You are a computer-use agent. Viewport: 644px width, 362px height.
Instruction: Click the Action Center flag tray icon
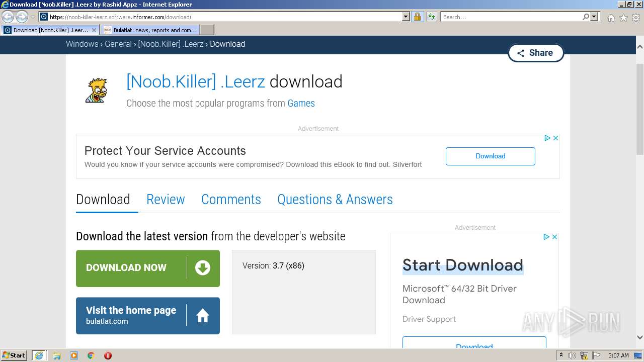pyautogui.click(x=597, y=355)
